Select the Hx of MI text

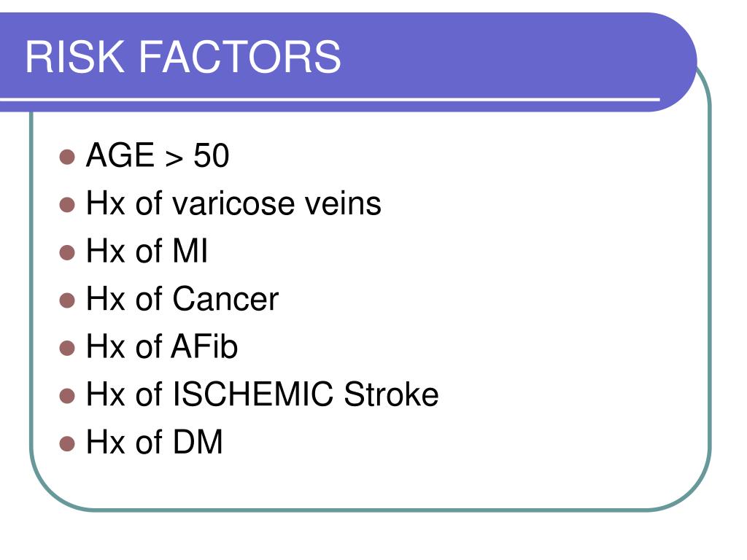click(x=147, y=251)
